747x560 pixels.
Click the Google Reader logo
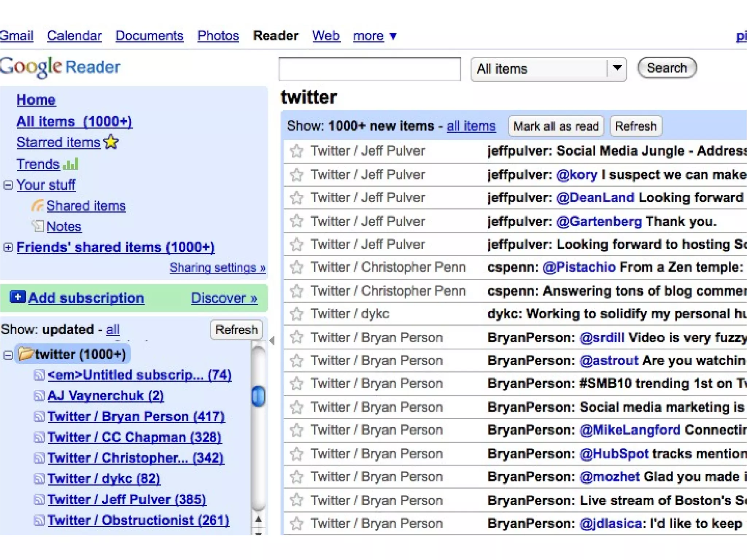click(60, 67)
